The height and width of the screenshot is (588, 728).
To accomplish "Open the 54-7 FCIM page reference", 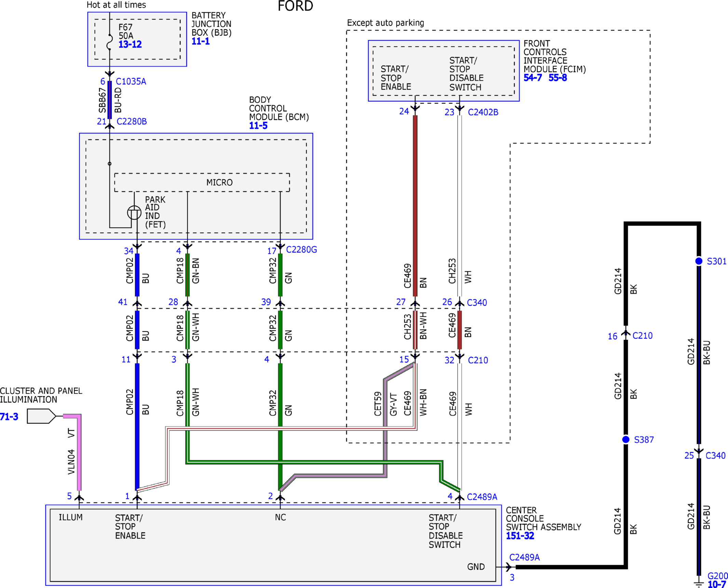I will click(532, 78).
